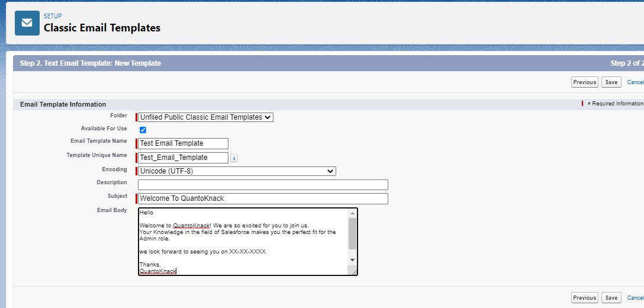Viewport: 644px width, 308px height.
Task: Click the top Save button
Action: click(611, 82)
